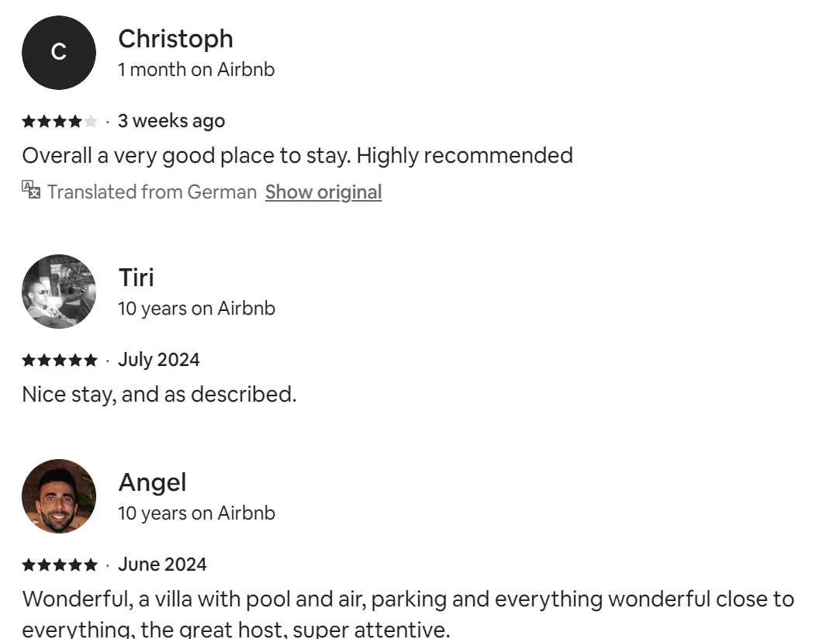Click the Tiri reviewer name
Viewport: 840px width, 639px height.
[x=136, y=278]
